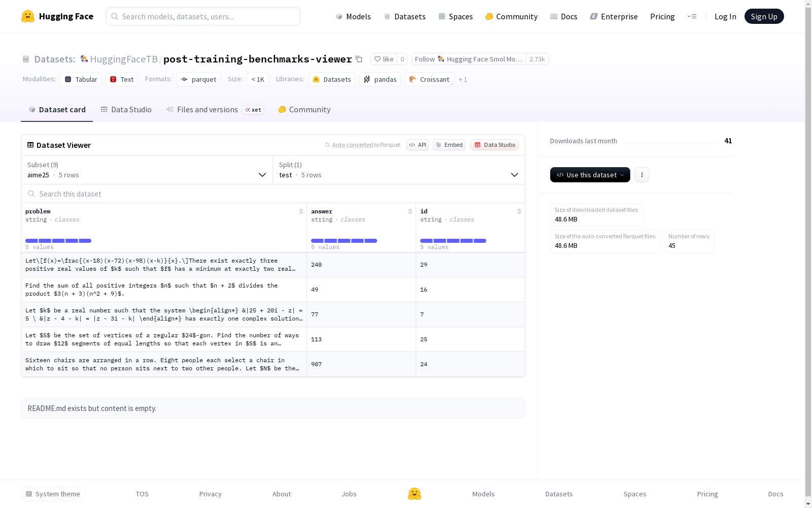Sort the problem column
The width and height of the screenshot is (812, 508).
301,211
